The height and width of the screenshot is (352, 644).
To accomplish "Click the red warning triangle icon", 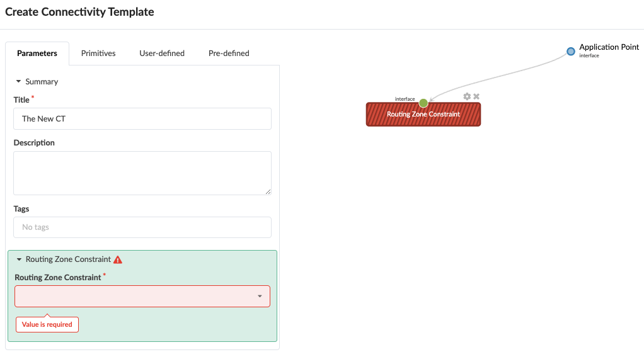I will click(118, 259).
